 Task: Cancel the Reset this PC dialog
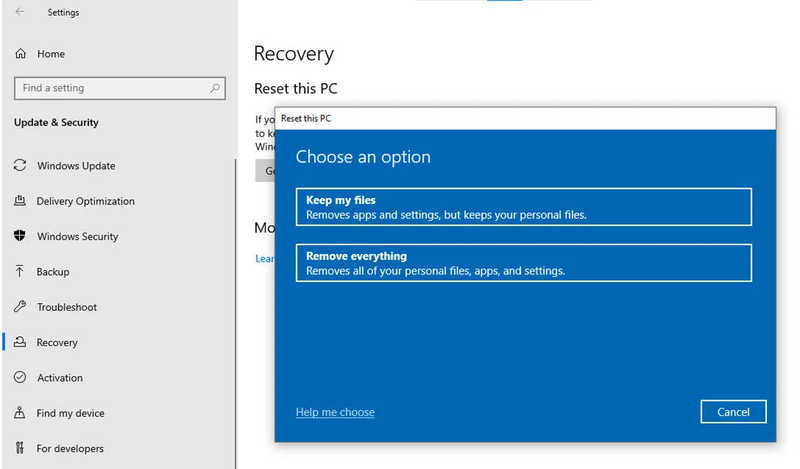coord(733,412)
